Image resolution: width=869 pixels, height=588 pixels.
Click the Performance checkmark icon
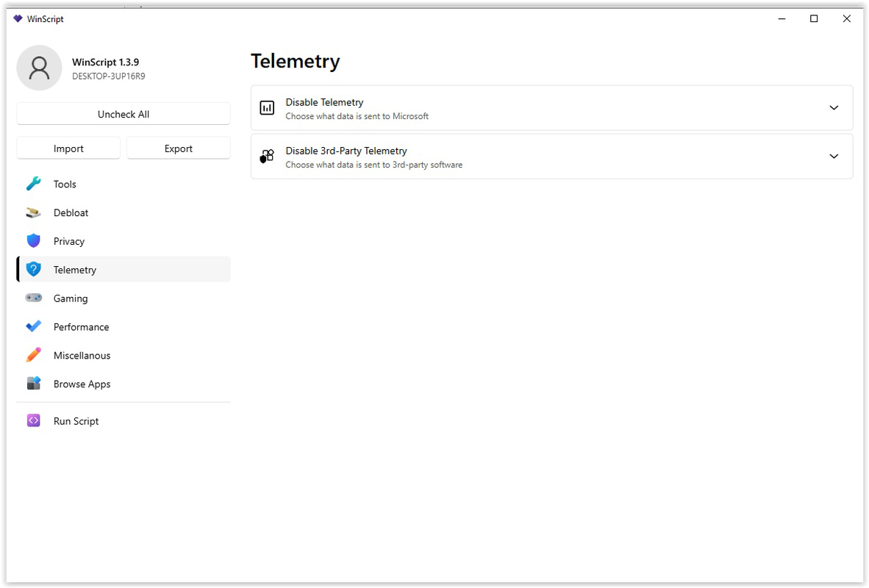click(33, 327)
